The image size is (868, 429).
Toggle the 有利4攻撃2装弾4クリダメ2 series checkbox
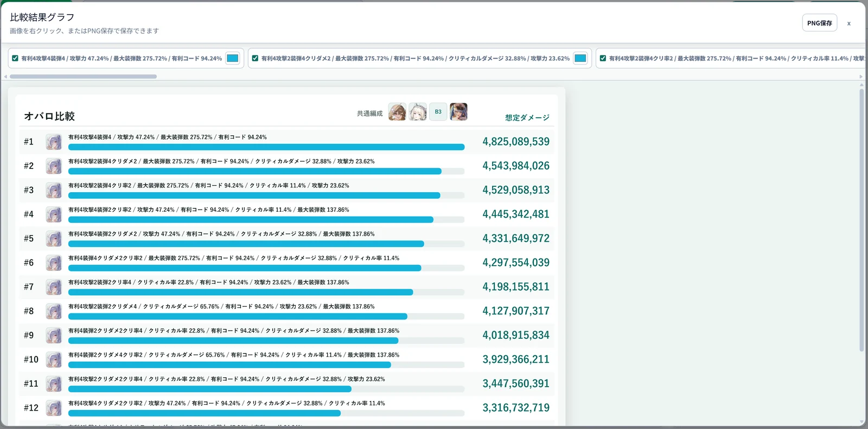[255, 58]
